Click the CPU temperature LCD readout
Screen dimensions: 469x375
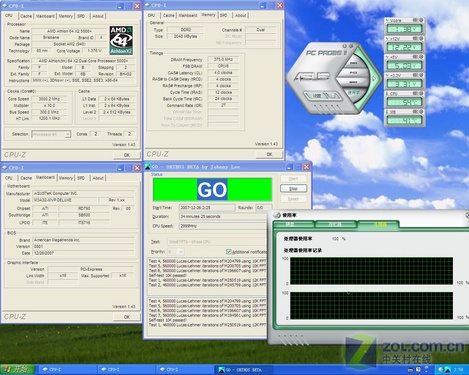404,102
